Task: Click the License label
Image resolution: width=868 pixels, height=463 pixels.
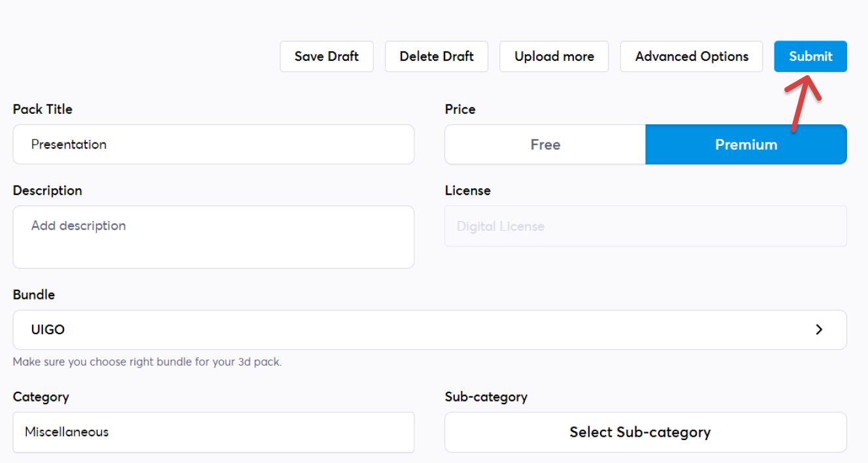Action: pos(468,190)
